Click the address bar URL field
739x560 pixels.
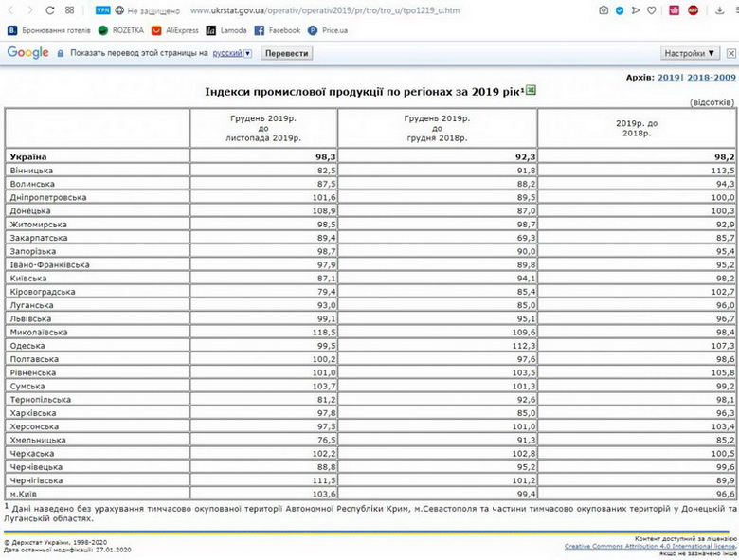pos(379,10)
